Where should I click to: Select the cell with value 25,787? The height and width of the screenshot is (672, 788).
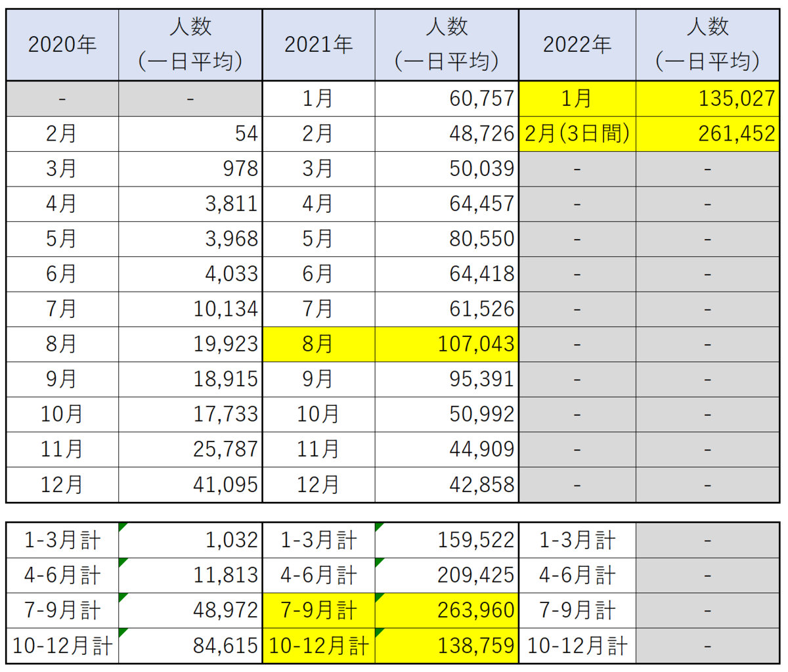pyautogui.click(x=190, y=449)
